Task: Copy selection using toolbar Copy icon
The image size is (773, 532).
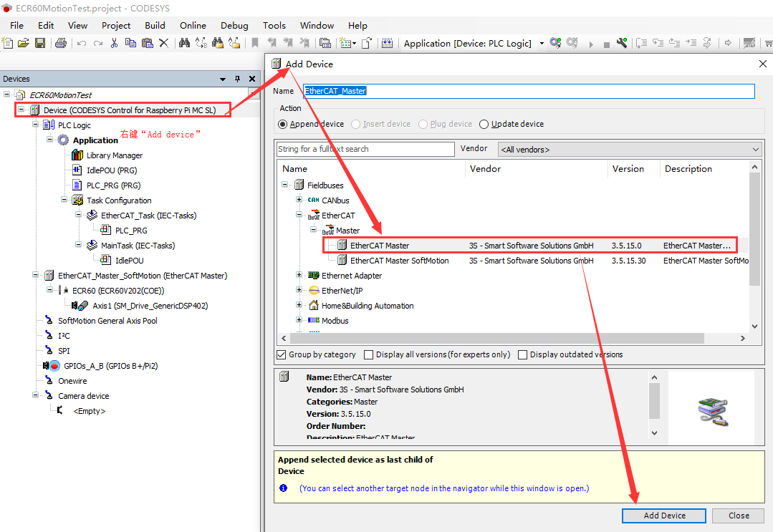Action: coord(130,44)
